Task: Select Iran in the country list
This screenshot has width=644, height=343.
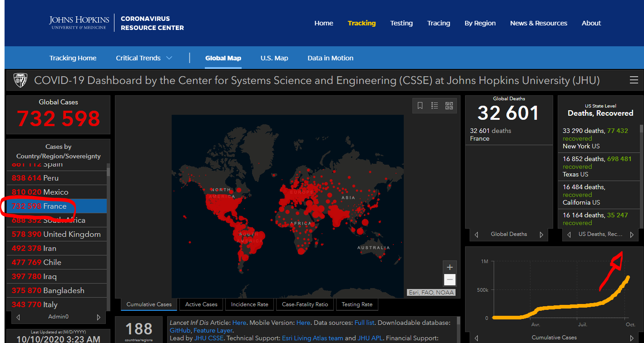Action: pos(57,248)
